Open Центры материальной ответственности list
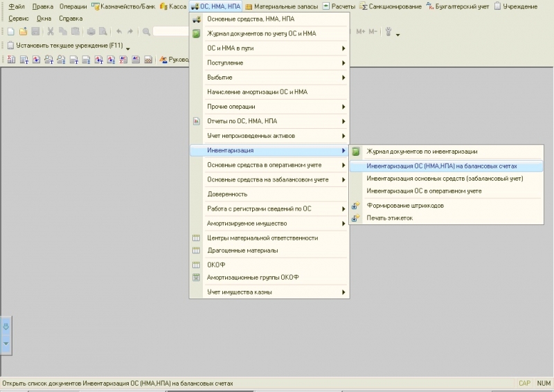 262,238
